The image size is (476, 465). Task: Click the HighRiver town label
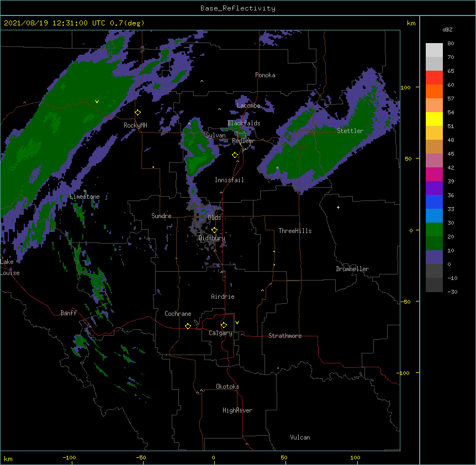(x=237, y=410)
